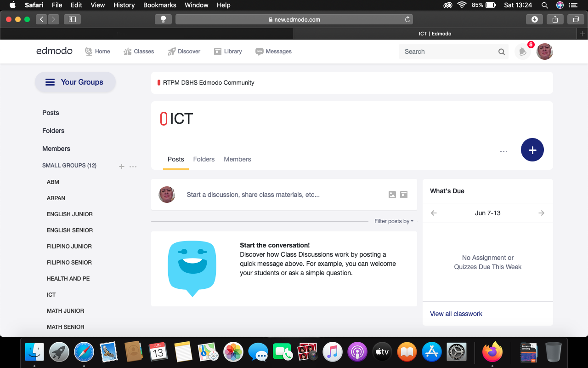Click the Your Groups hamburger icon
588x368 pixels.
[50, 82]
